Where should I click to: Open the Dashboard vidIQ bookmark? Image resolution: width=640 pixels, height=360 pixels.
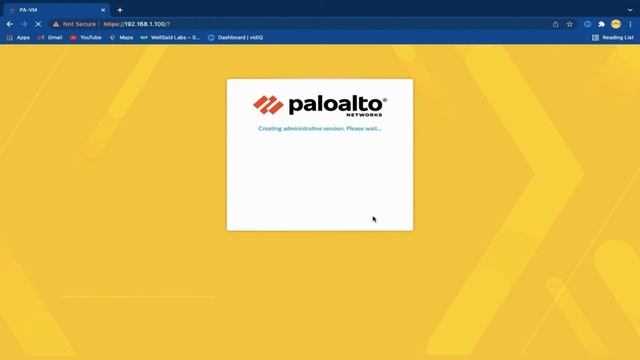click(236, 38)
